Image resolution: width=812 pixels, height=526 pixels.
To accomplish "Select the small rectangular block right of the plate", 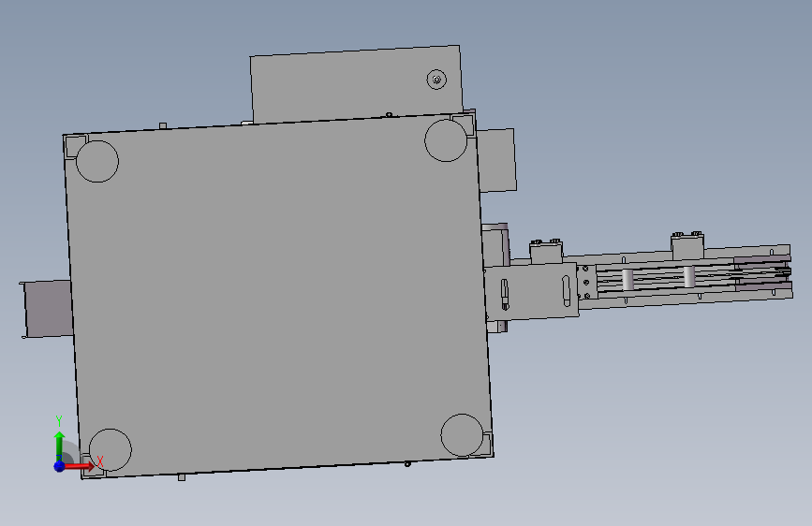I will point(496,160).
